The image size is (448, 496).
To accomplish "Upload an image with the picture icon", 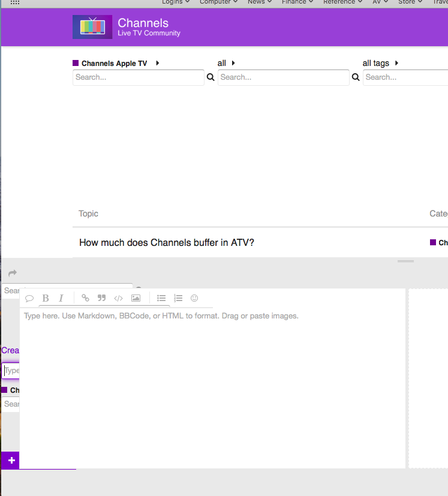I will click(x=136, y=298).
